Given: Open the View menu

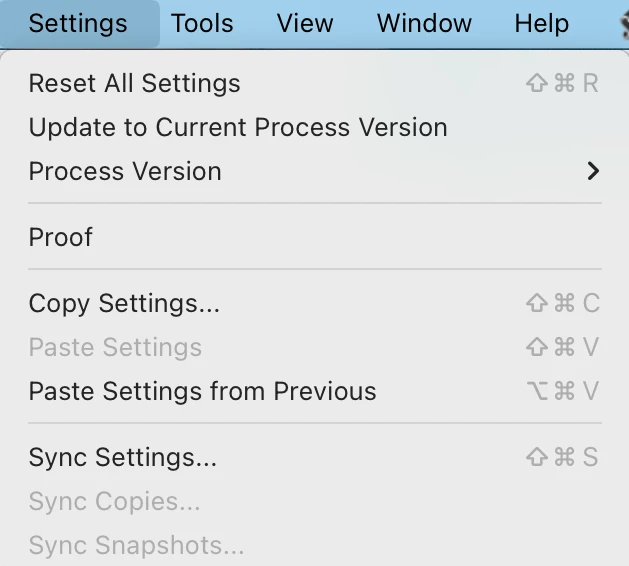Looking at the screenshot, I should 305,23.
